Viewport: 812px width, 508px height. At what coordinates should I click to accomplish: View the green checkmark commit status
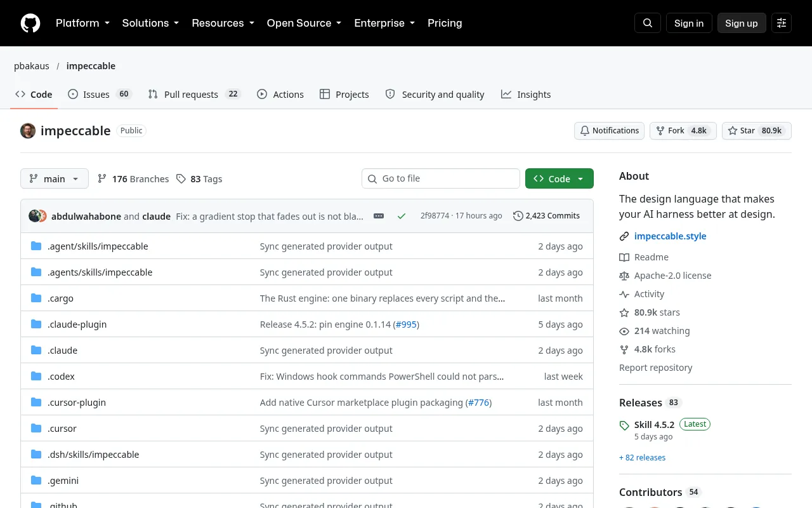point(402,216)
